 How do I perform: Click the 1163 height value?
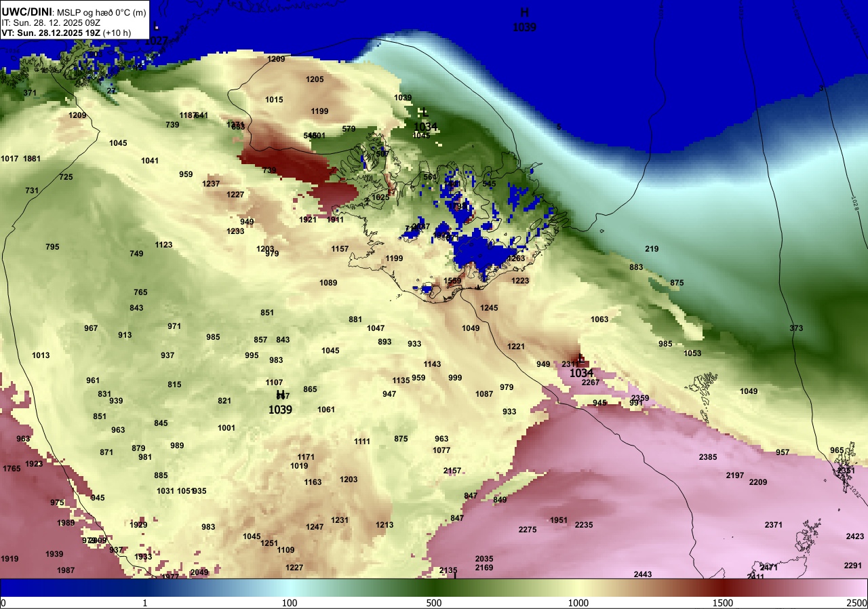click(x=313, y=482)
